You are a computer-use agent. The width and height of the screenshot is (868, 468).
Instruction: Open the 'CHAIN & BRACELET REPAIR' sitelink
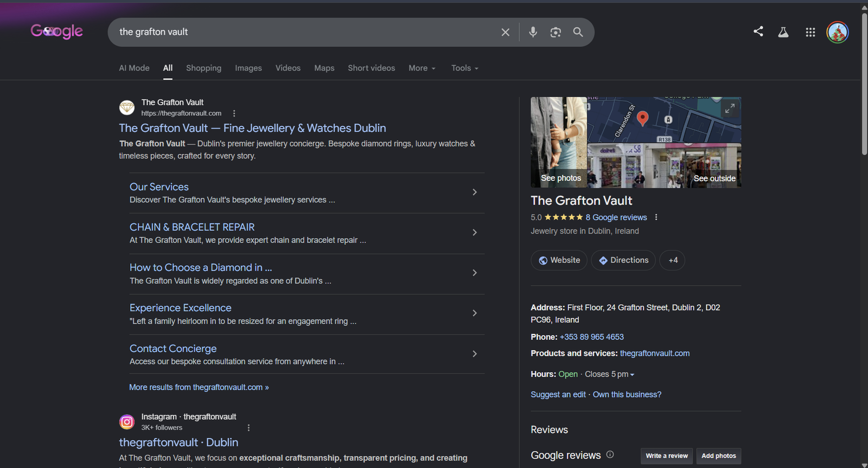pyautogui.click(x=192, y=227)
